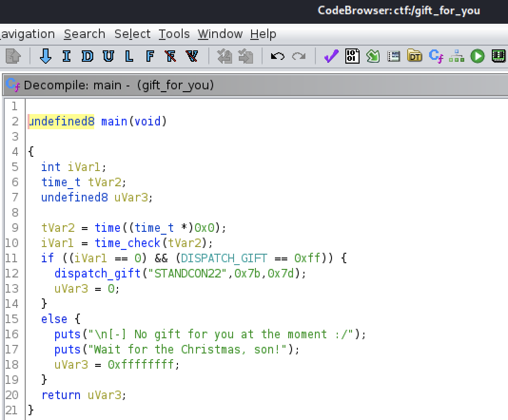Open the Listing window icon
508x420 pixels.
tap(394, 57)
